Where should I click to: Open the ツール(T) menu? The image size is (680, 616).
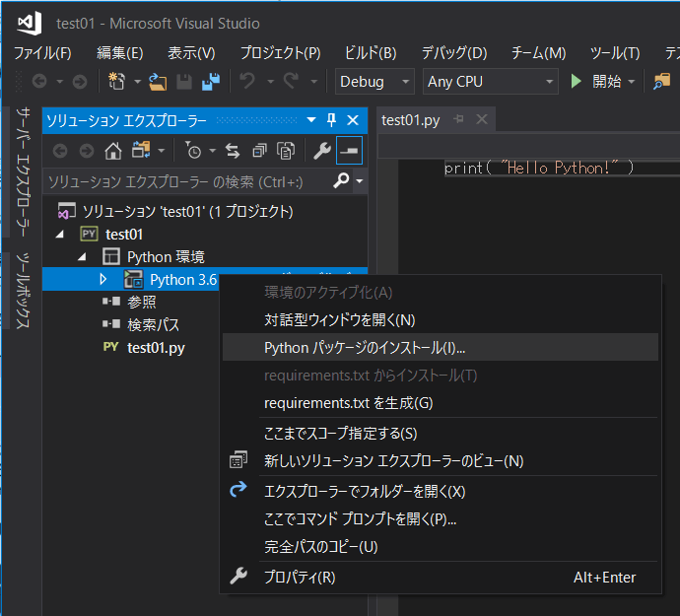point(615,53)
